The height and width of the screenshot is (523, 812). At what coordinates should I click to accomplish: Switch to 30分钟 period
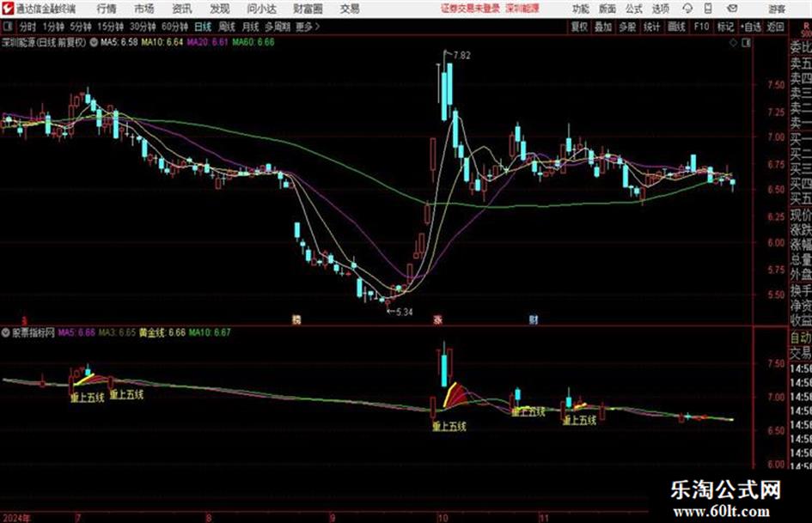(x=143, y=27)
